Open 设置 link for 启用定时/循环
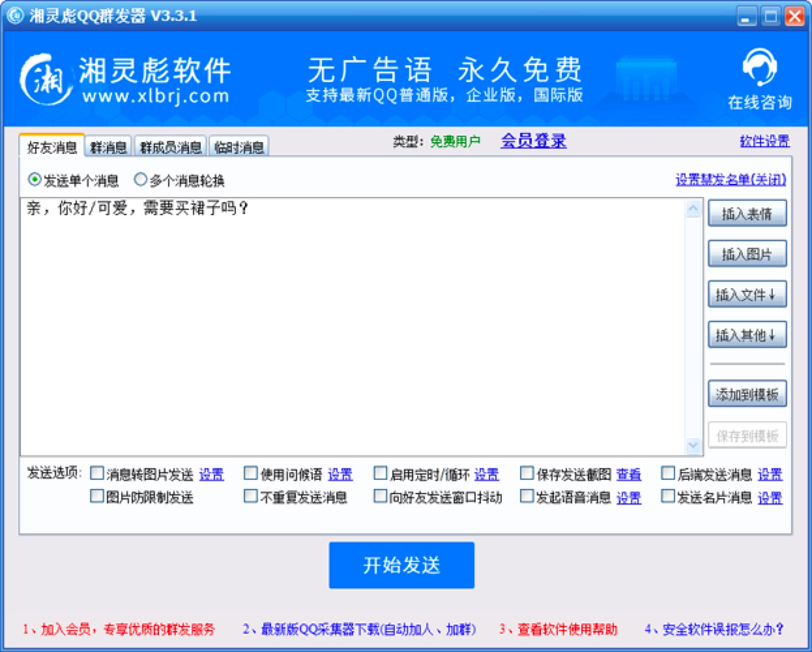Image resolution: width=812 pixels, height=652 pixels. click(487, 475)
